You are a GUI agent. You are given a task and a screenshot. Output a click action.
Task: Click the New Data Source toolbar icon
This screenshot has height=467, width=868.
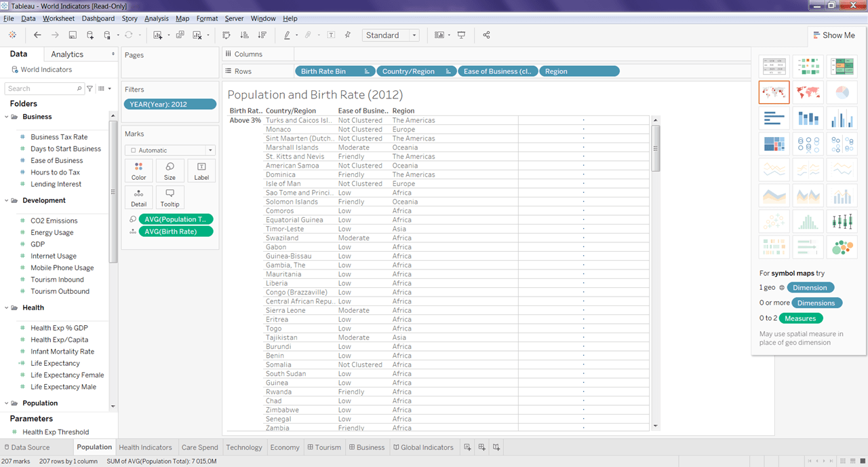[90, 35]
